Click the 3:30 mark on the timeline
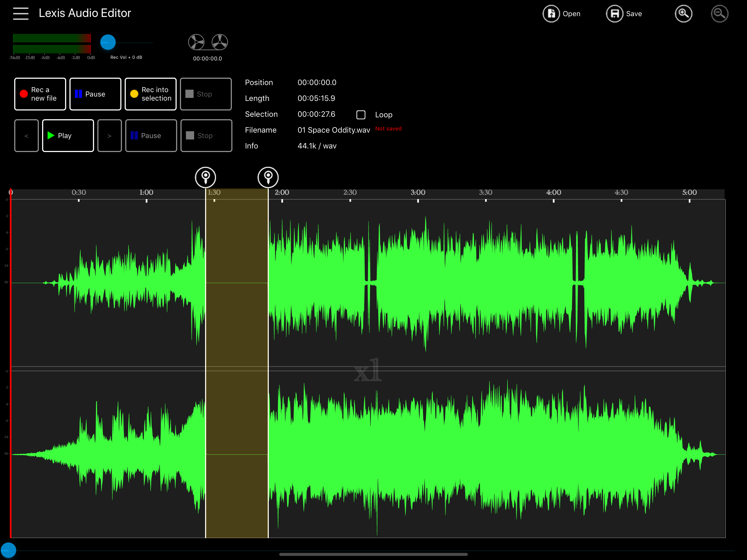This screenshot has width=747, height=560. (x=486, y=192)
